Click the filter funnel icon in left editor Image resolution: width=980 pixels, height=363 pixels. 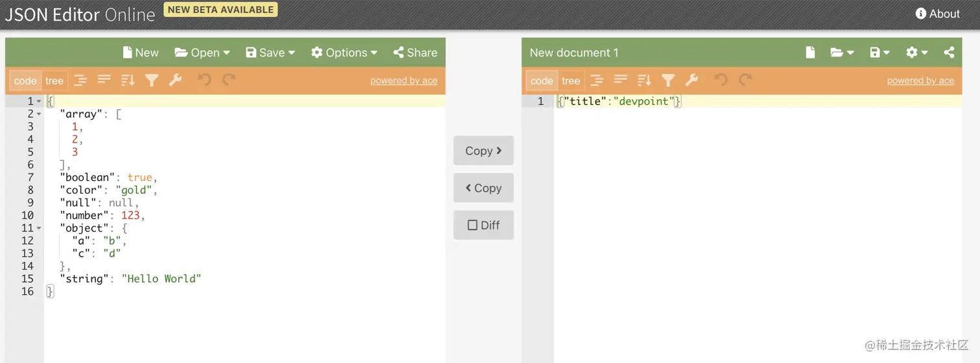[x=152, y=80]
